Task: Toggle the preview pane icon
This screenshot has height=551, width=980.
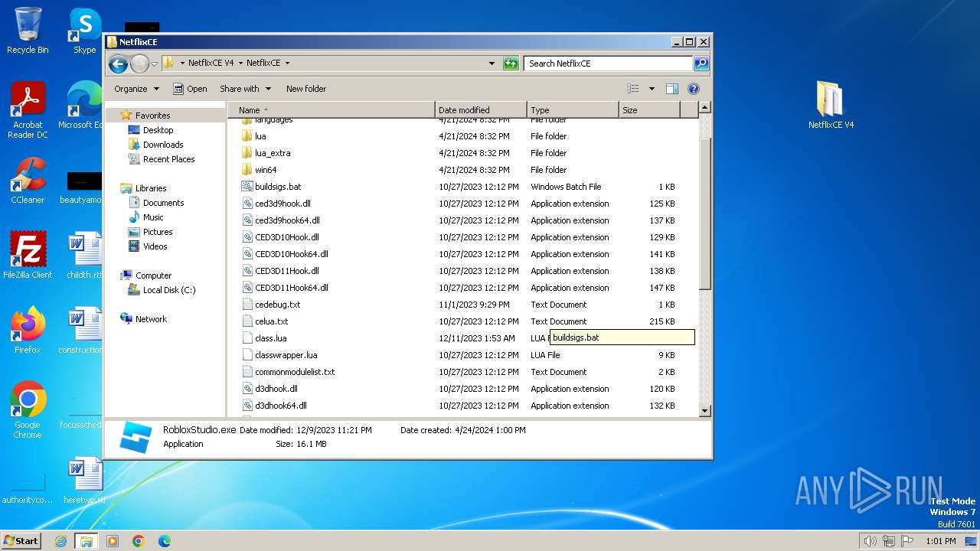Action: coord(672,89)
